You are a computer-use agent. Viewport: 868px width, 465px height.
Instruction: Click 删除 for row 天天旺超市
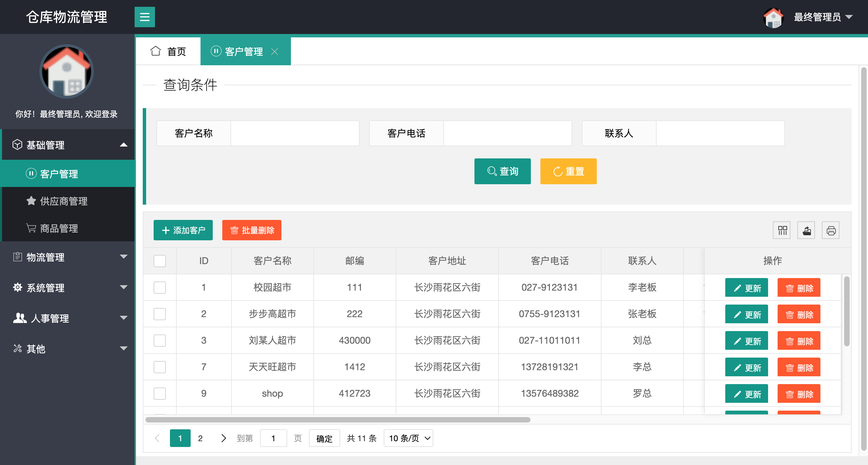(799, 367)
